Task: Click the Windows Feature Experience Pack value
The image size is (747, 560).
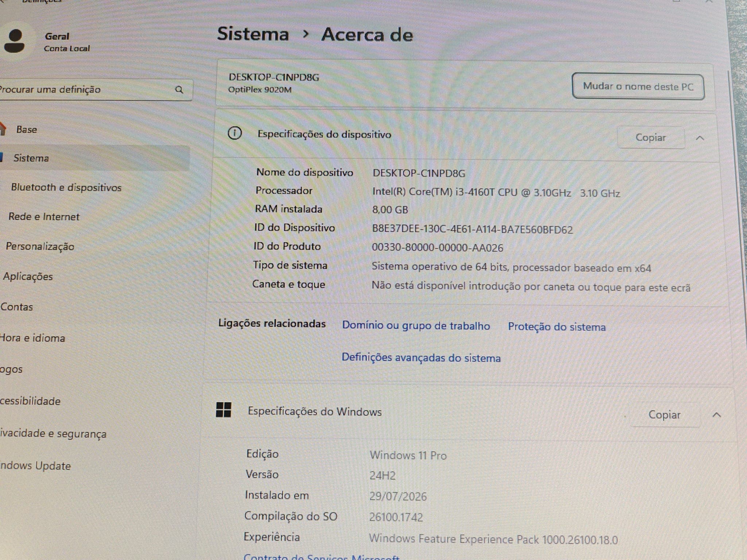Action: [x=494, y=539]
